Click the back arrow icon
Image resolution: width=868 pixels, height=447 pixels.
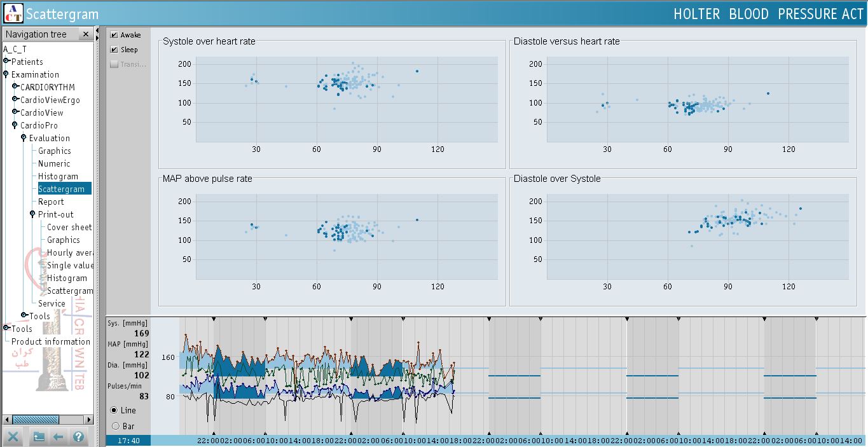58,437
